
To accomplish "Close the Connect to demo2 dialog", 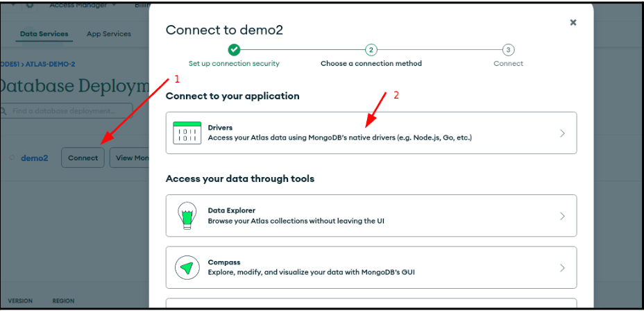I will [573, 22].
